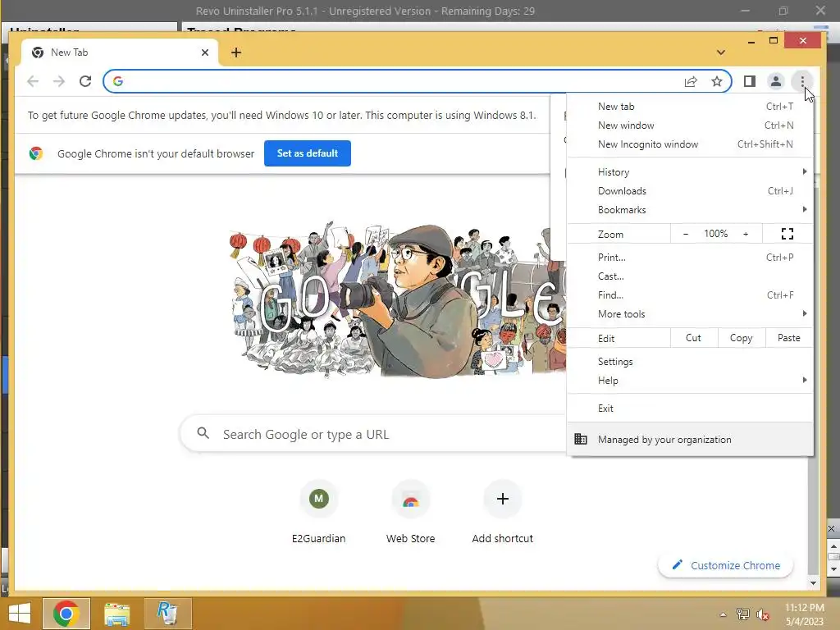Click Paste in the Edit row

tap(788, 338)
